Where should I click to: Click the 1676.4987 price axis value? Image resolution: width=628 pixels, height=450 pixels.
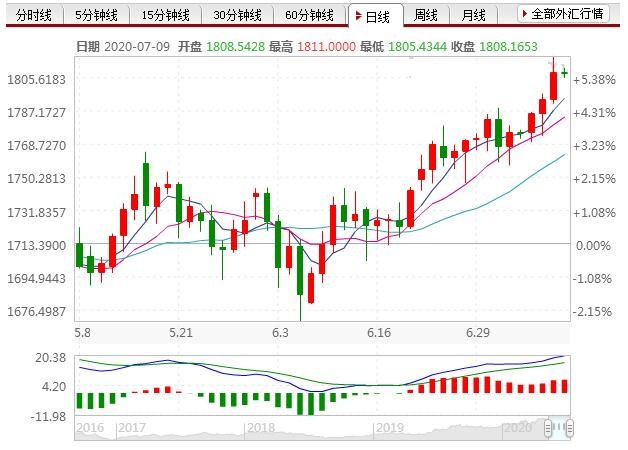[x=36, y=311]
